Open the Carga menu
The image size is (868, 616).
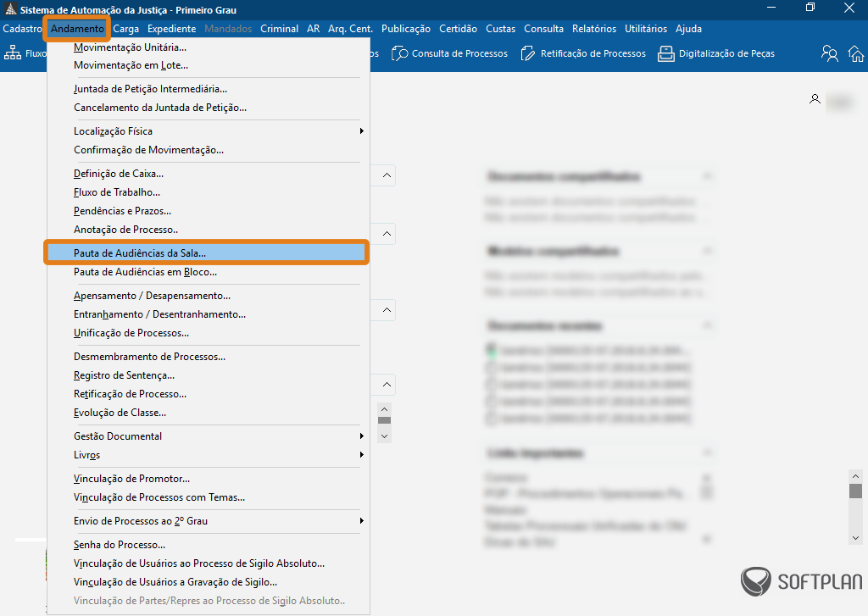(x=125, y=29)
